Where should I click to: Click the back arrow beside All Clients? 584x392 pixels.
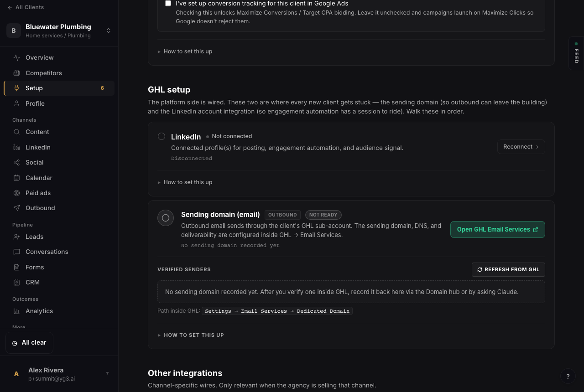click(x=10, y=7)
